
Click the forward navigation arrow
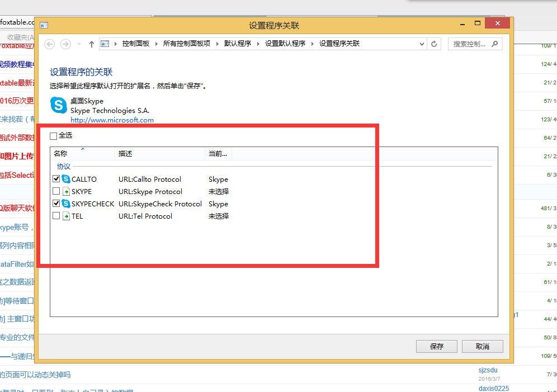(x=65, y=44)
